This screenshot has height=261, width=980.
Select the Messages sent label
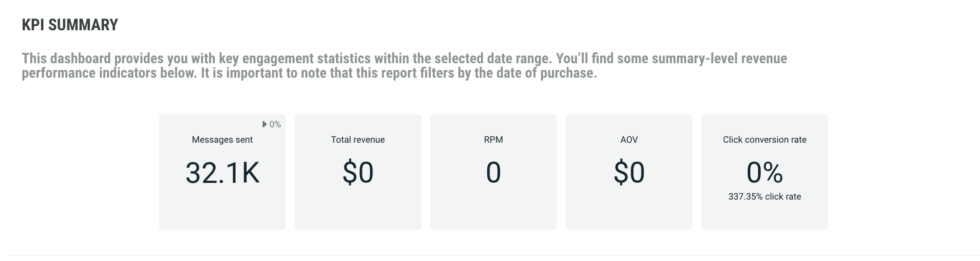click(222, 140)
